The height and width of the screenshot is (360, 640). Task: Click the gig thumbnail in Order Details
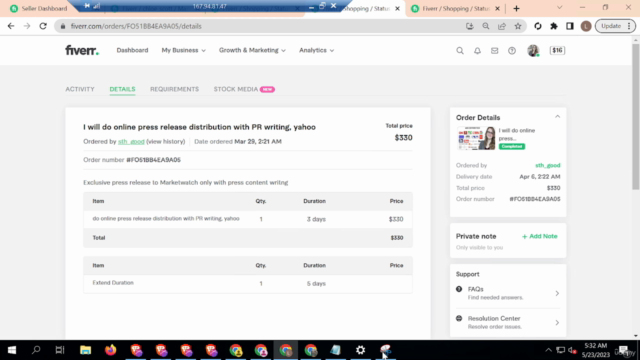476,138
